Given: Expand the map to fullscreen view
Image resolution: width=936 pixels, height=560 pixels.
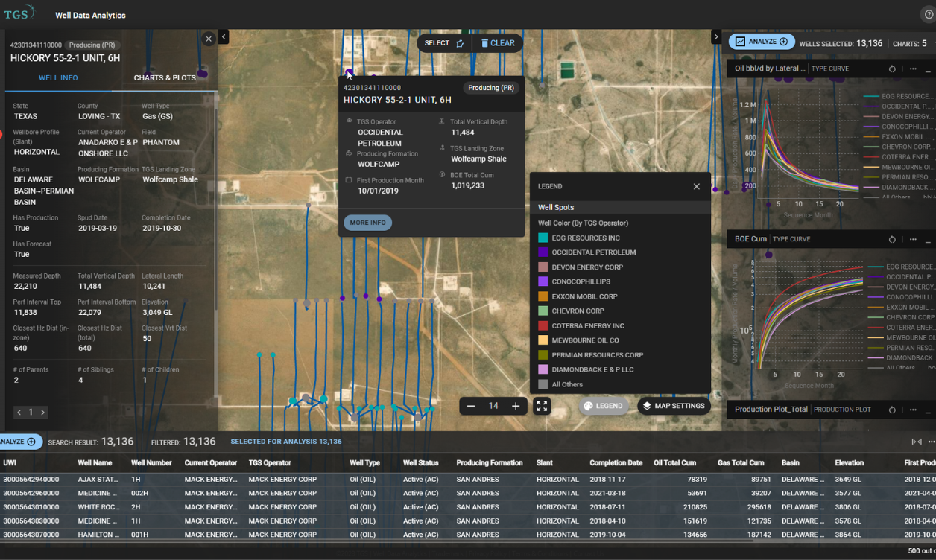Looking at the screenshot, I should point(543,406).
